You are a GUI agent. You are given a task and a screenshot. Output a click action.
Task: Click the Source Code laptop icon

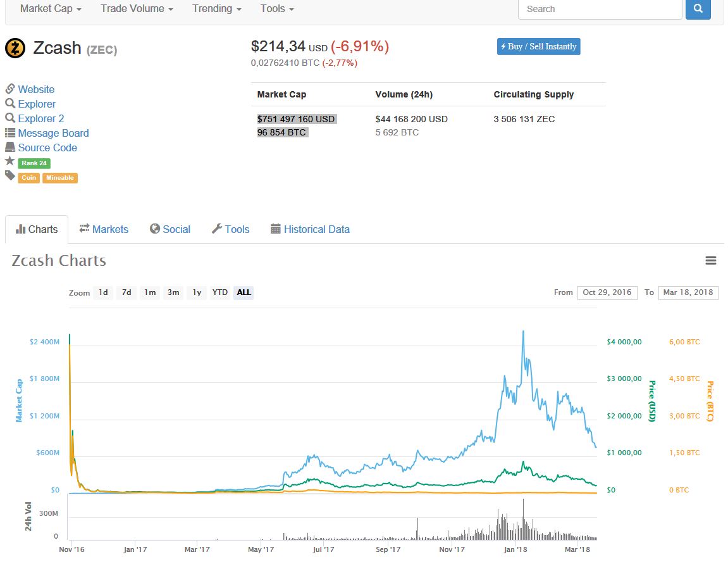(10, 147)
